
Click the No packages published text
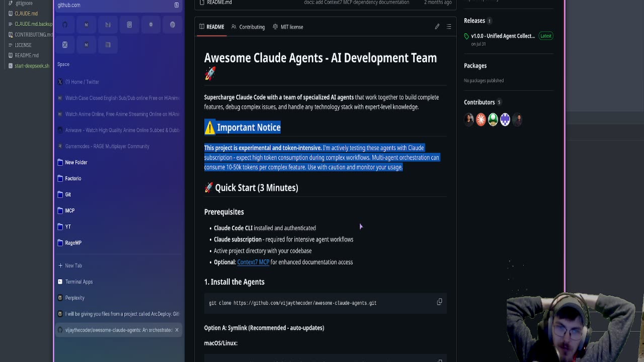coord(484,80)
